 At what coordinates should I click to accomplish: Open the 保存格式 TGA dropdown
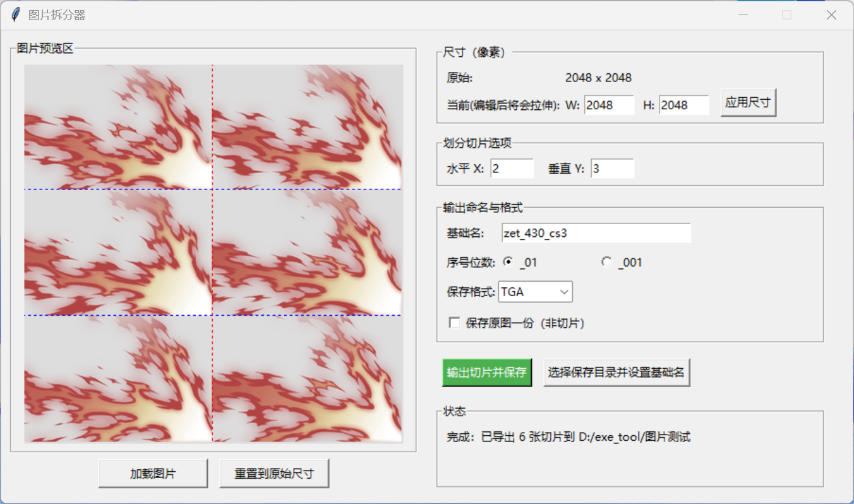(536, 292)
